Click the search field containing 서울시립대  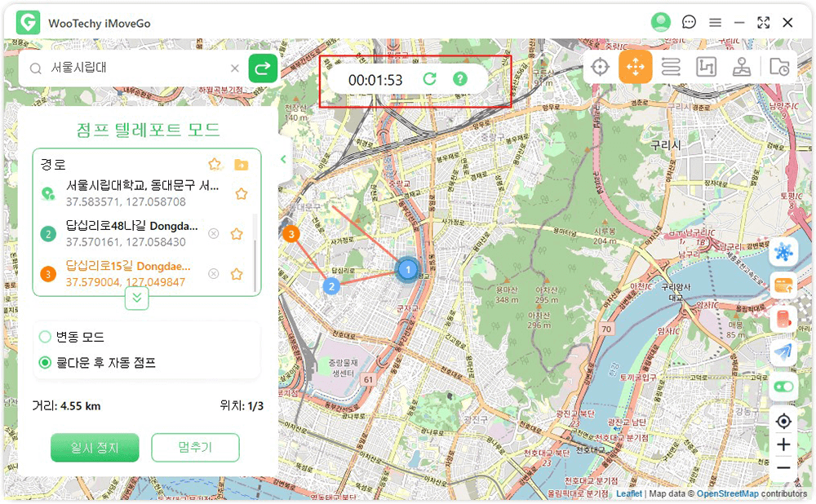click(135, 69)
